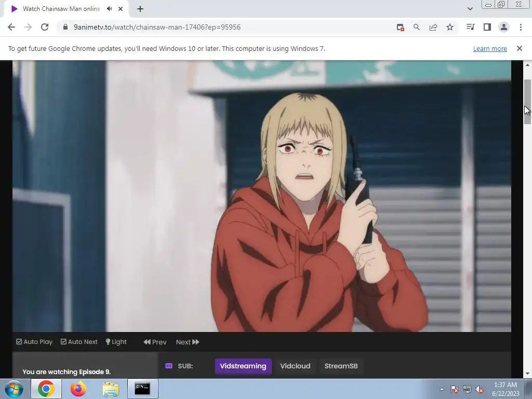Mute tab via speaker icon on tab

pyautogui.click(x=109, y=9)
